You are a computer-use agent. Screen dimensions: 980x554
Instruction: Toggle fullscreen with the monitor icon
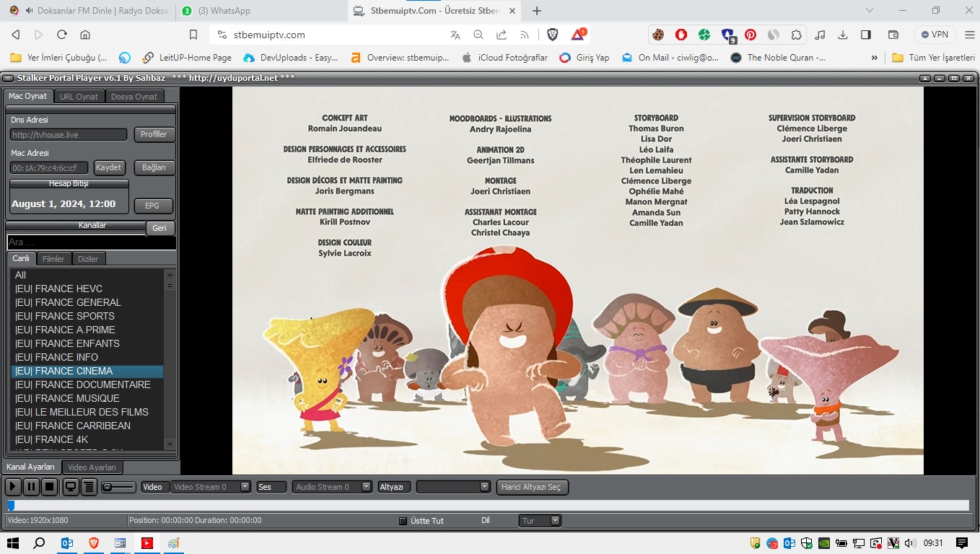coord(71,487)
